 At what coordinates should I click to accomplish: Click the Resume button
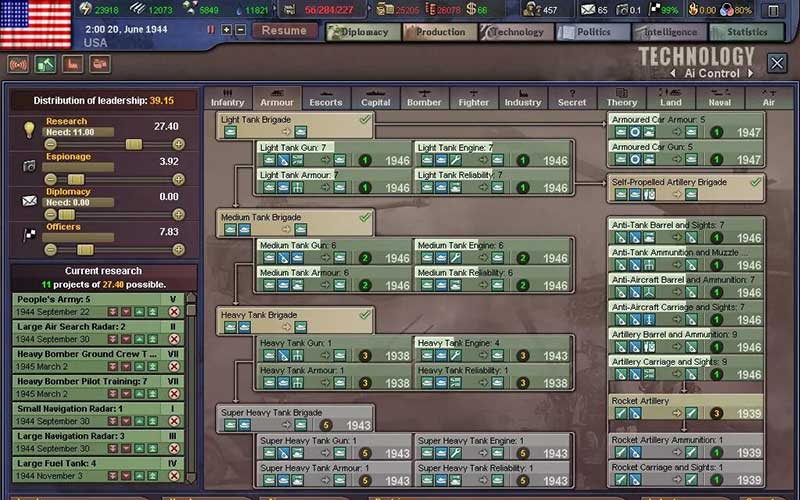click(x=285, y=30)
